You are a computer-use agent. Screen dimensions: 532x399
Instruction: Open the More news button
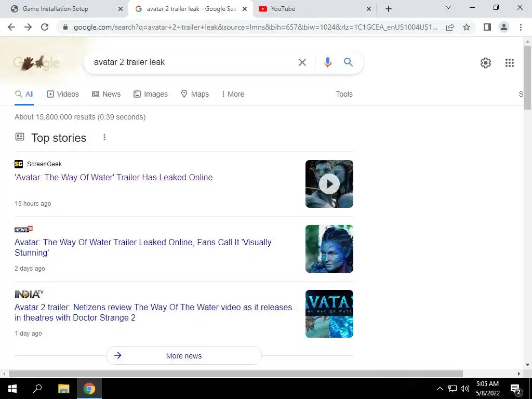[183, 355]
